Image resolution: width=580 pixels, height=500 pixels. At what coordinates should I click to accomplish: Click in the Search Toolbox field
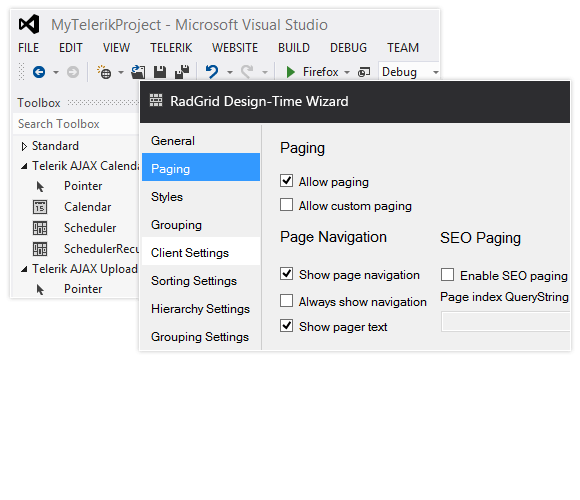[x=76, y=124]
